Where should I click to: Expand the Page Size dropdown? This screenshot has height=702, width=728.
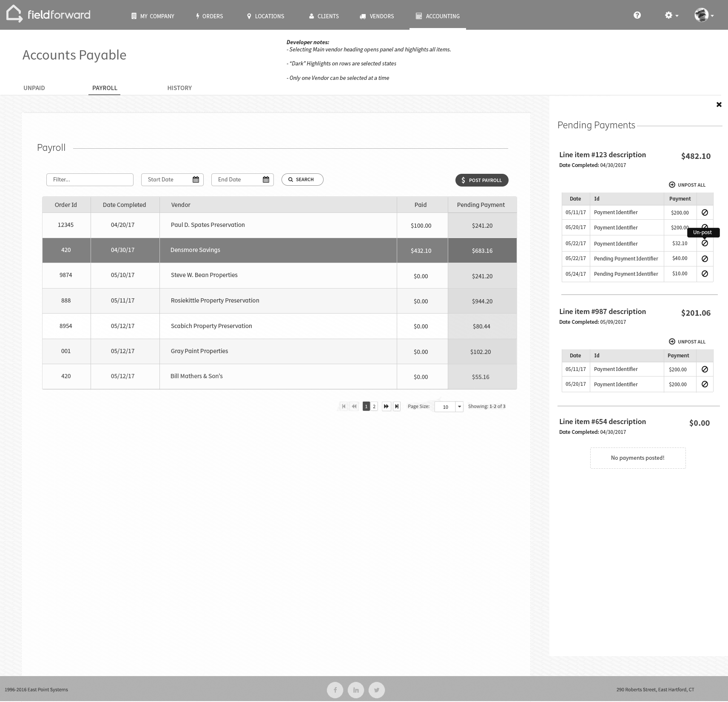(459, 407)
